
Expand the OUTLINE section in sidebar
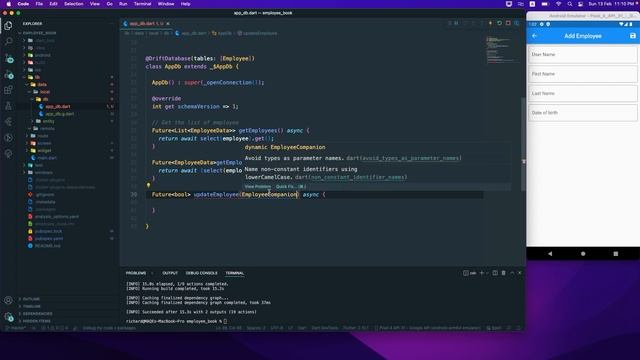point(31,299)
